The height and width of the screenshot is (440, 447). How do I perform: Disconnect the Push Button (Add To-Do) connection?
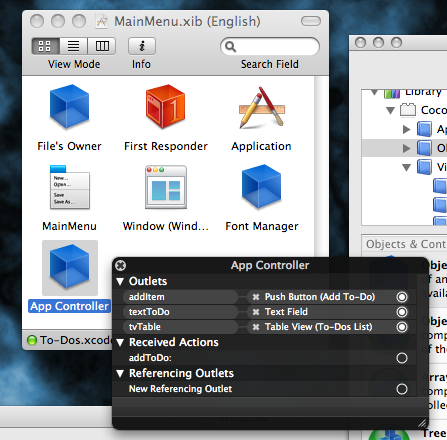pos(256,297)
